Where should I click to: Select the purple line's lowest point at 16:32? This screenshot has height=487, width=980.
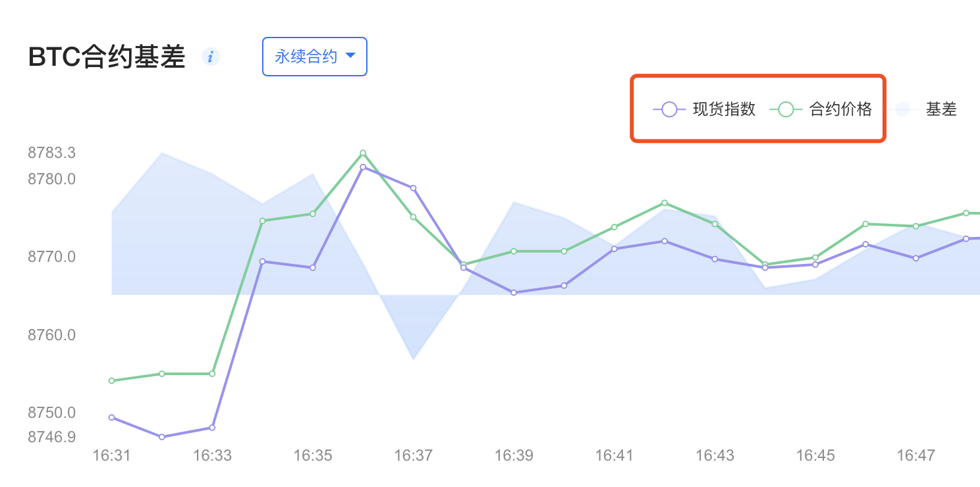pos(162,437)
